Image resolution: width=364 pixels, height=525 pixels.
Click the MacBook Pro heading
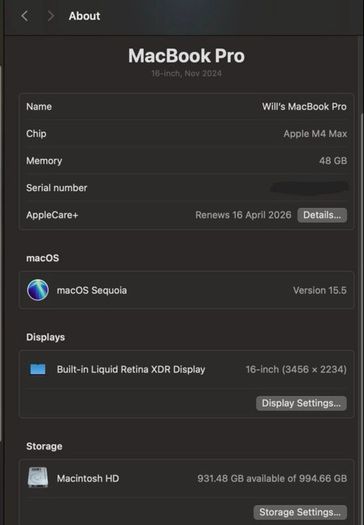pyautogui.click(x=187, y=56)
